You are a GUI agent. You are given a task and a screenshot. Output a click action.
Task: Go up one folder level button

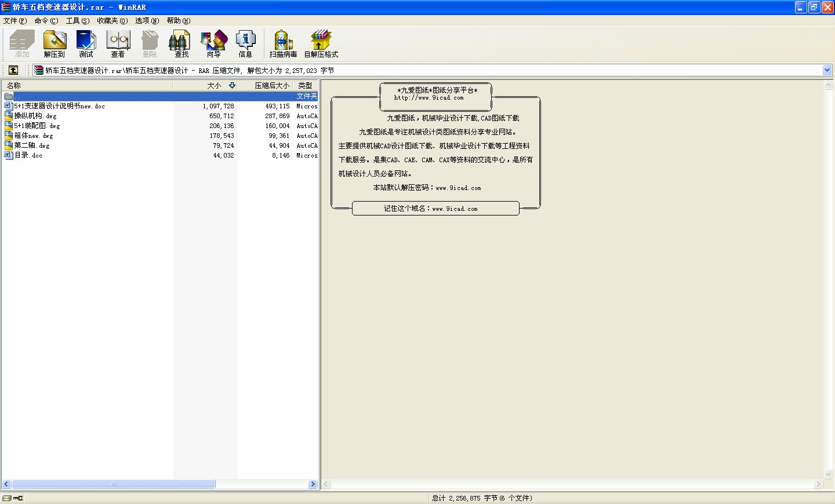(x=13, y=70)
